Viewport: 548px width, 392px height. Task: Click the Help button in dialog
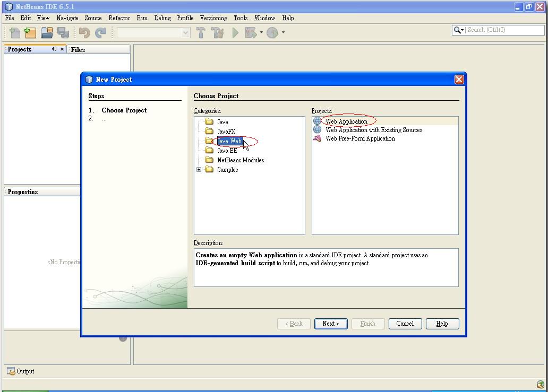click(x=442, y=324)
